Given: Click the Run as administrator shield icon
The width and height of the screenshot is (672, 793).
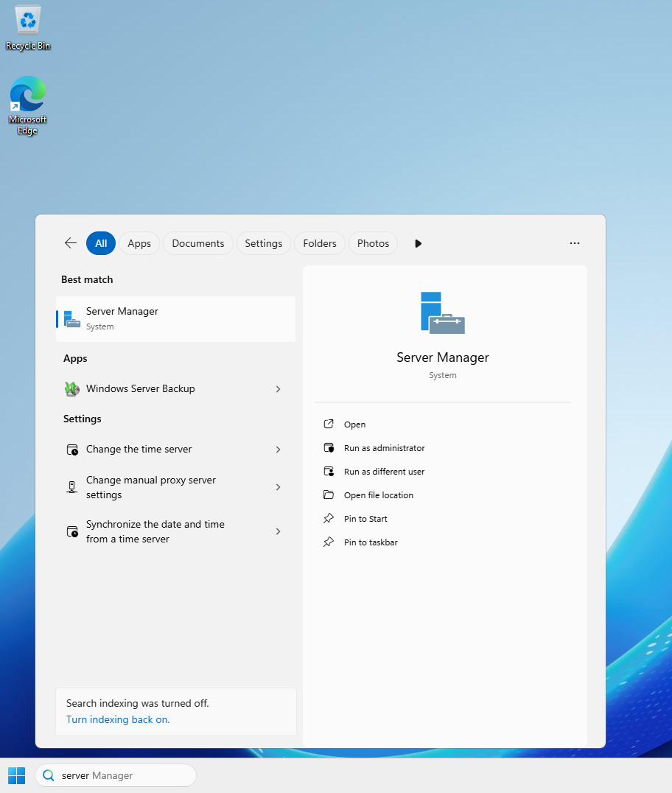Looking at the screenshot, I should click(329, 447).
